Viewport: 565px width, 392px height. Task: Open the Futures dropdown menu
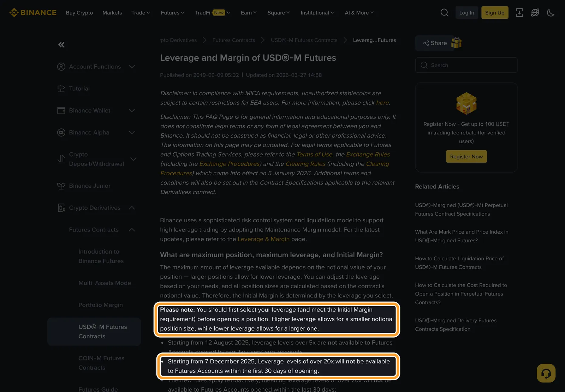pos(172,13)
